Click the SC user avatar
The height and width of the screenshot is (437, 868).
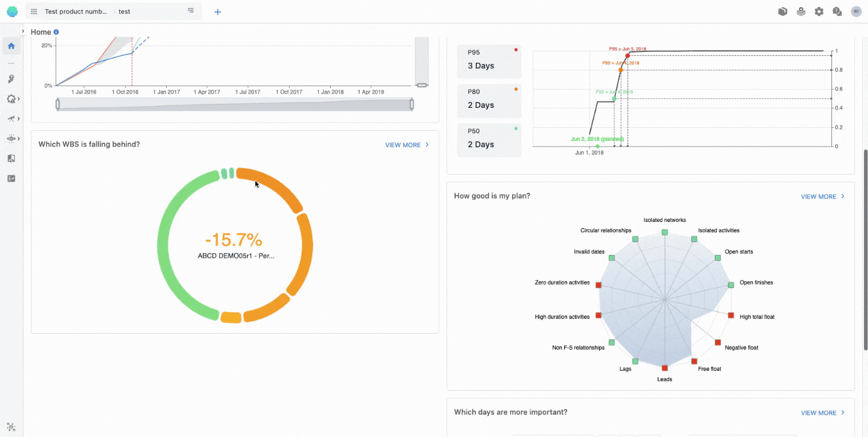click(x=855, y=11)
